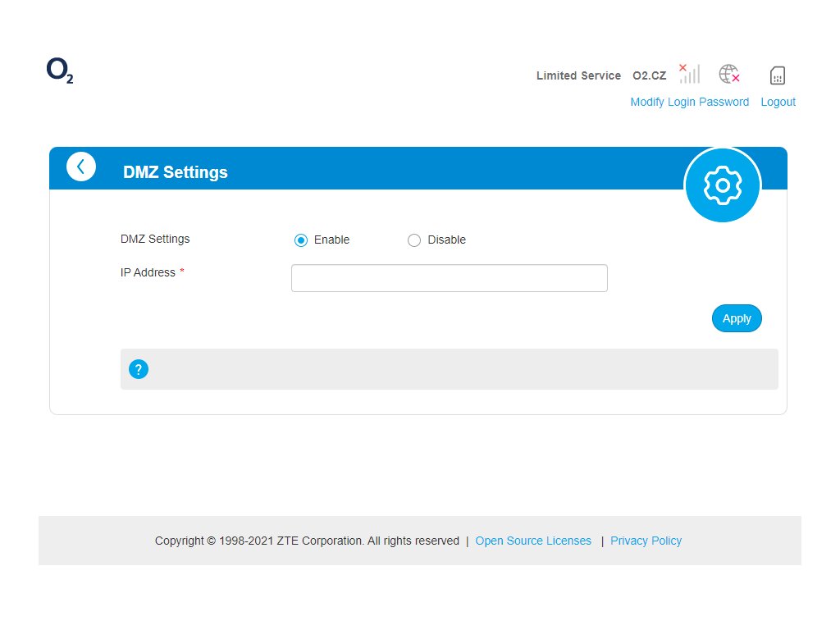Click the Disable label text

[446, 240]
